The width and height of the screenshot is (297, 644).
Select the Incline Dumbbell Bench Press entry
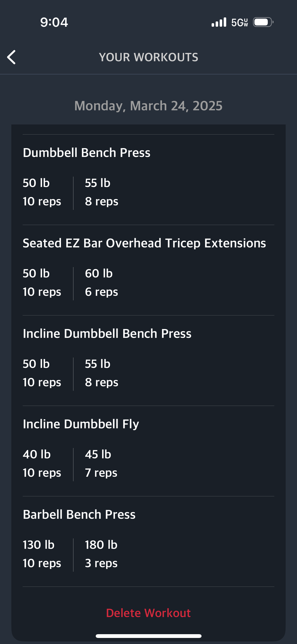point(107,334)
